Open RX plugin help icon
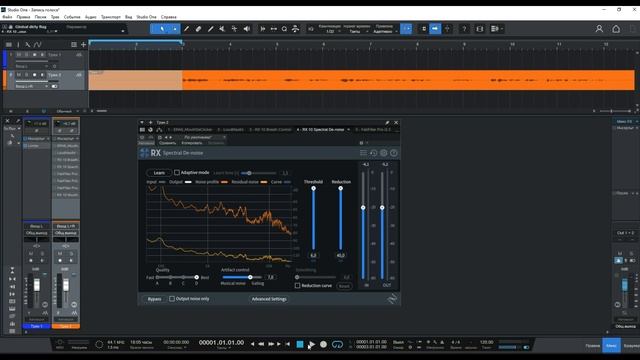The image size is (640, 360). point(394,153)
